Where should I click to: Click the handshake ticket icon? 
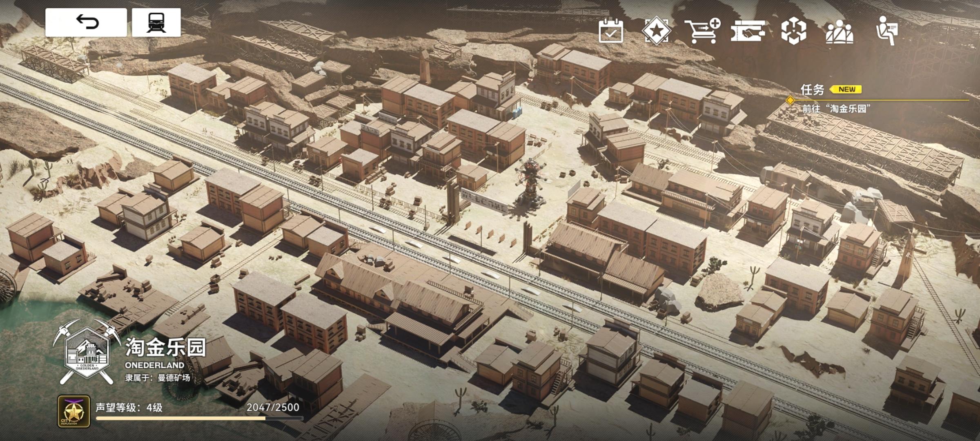tap(748, 31)
